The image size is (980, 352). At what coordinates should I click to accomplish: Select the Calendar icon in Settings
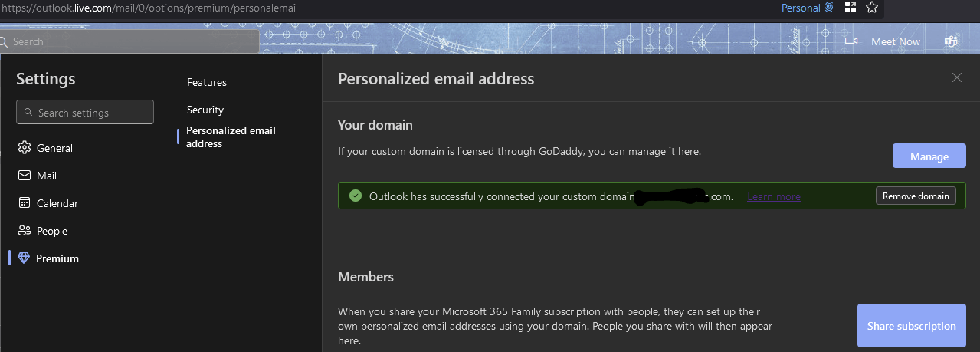(x=24, y=203)
